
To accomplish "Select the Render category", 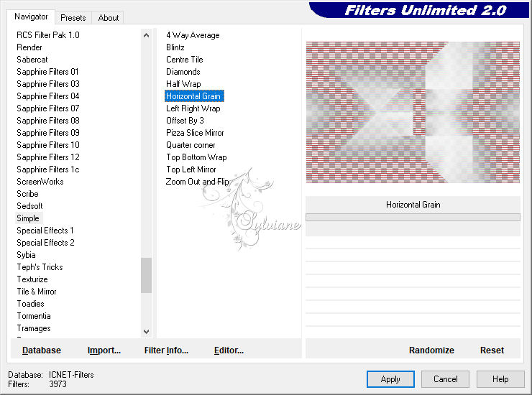I will pos(29,47).
